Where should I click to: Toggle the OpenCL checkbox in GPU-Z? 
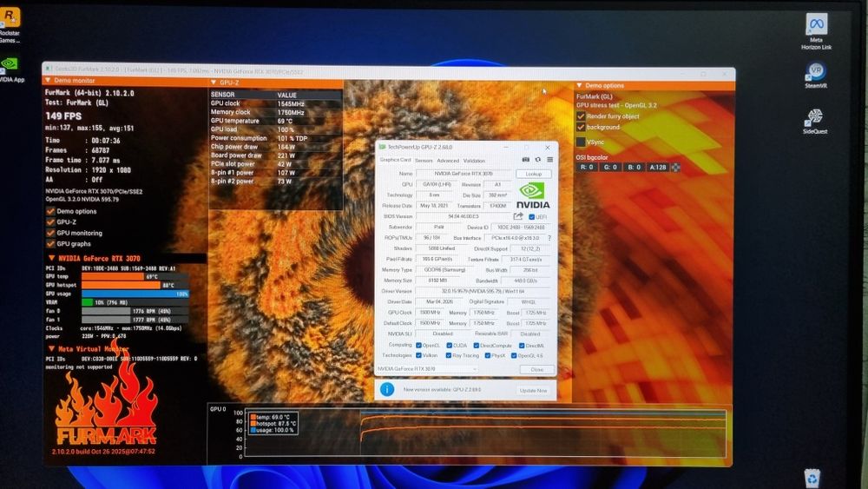[x=418, y=346]
